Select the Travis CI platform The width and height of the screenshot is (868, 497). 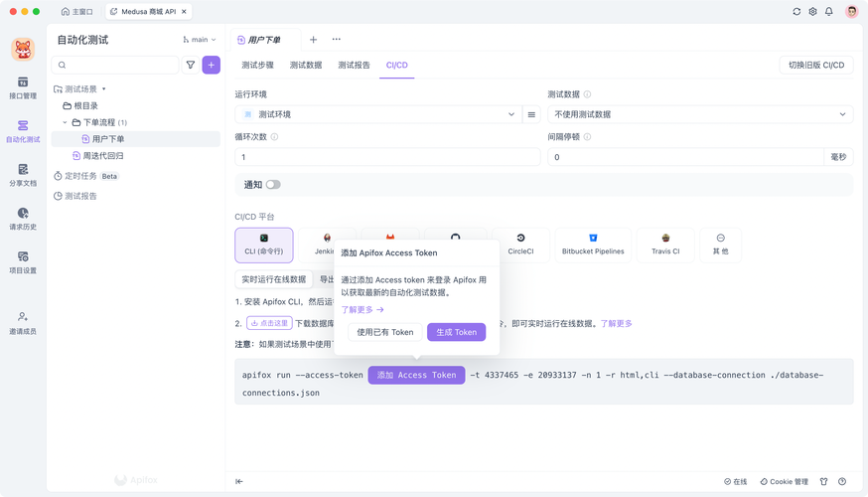pos(665,245)
